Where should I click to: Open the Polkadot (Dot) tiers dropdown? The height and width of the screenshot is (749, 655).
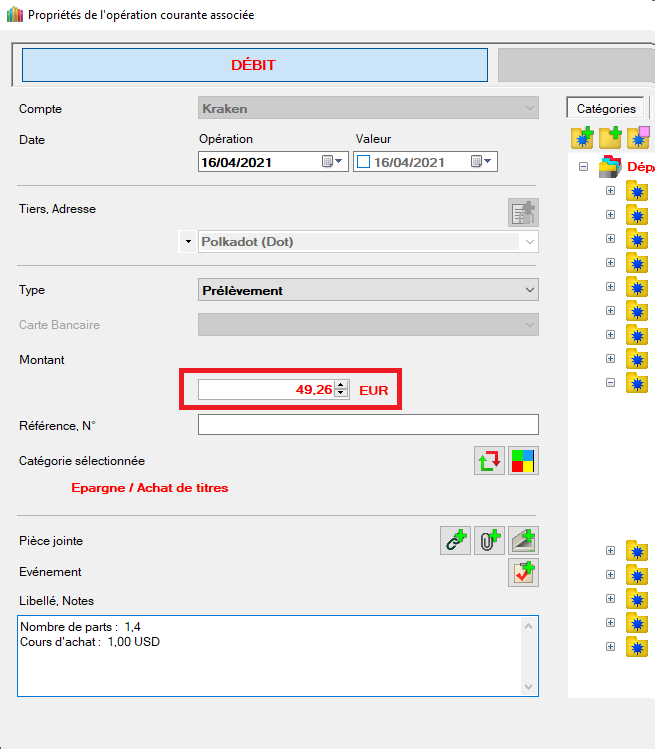(x=528, y=242)
